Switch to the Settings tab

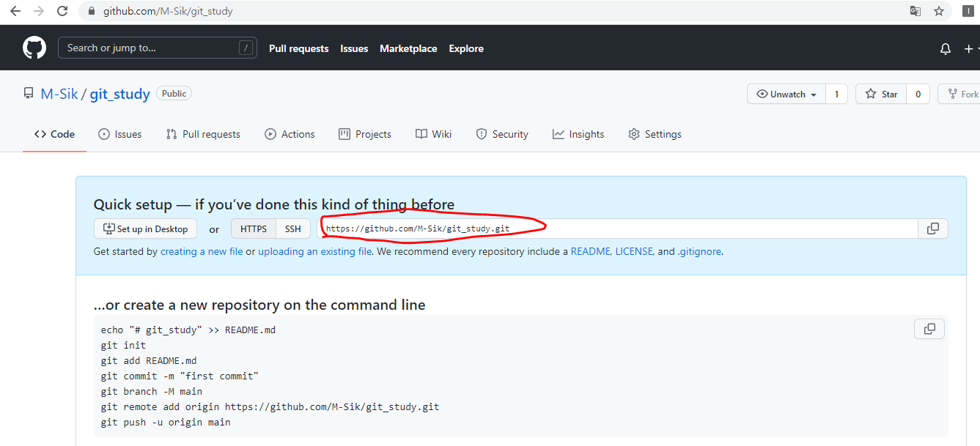pyautogui.click(x=655, y=134)
